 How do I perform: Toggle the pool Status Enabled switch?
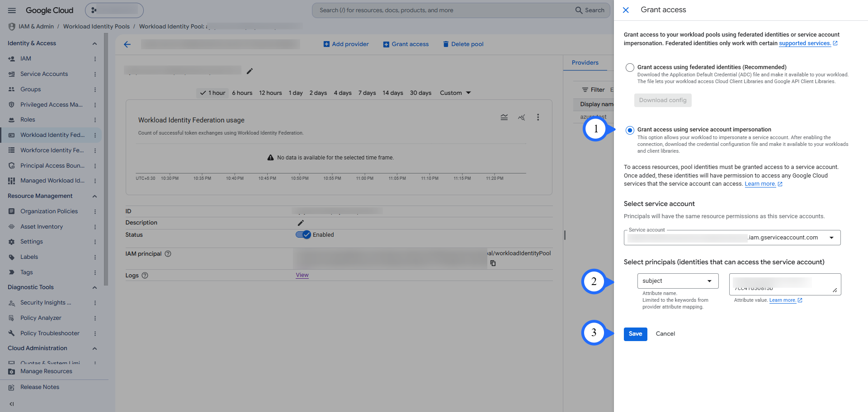pos(303,235)
